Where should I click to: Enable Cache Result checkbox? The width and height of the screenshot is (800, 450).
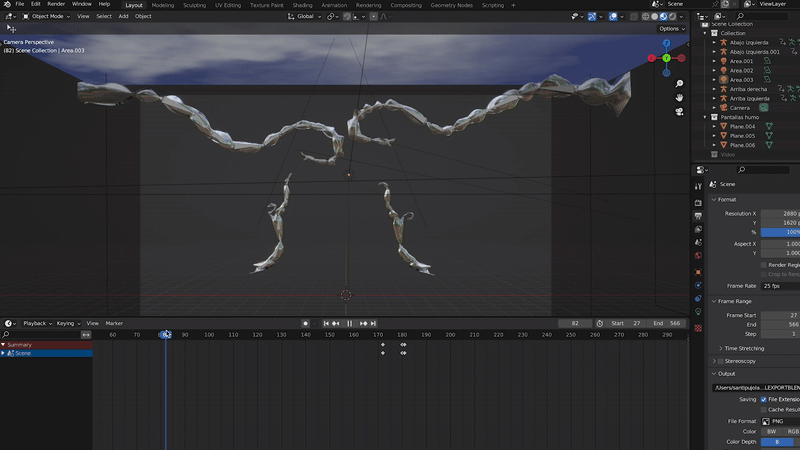click(764, 410)
